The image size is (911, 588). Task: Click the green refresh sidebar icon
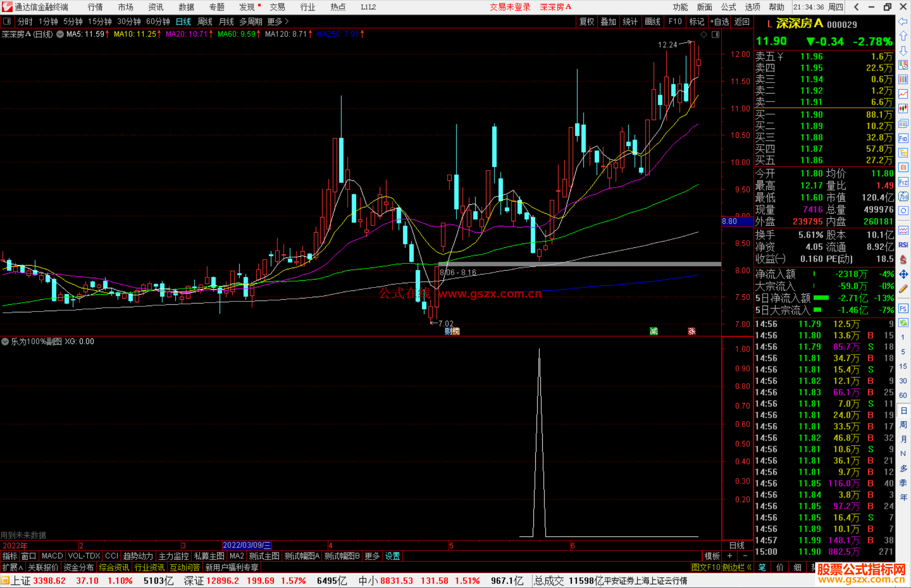coord(903,323)
